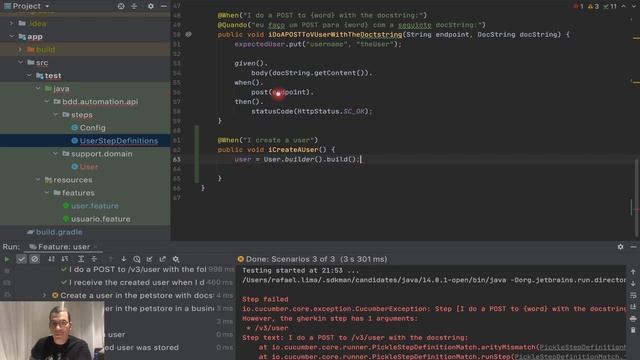Collapse the java folder
This screenshot has width=640, height=360.
38,89
